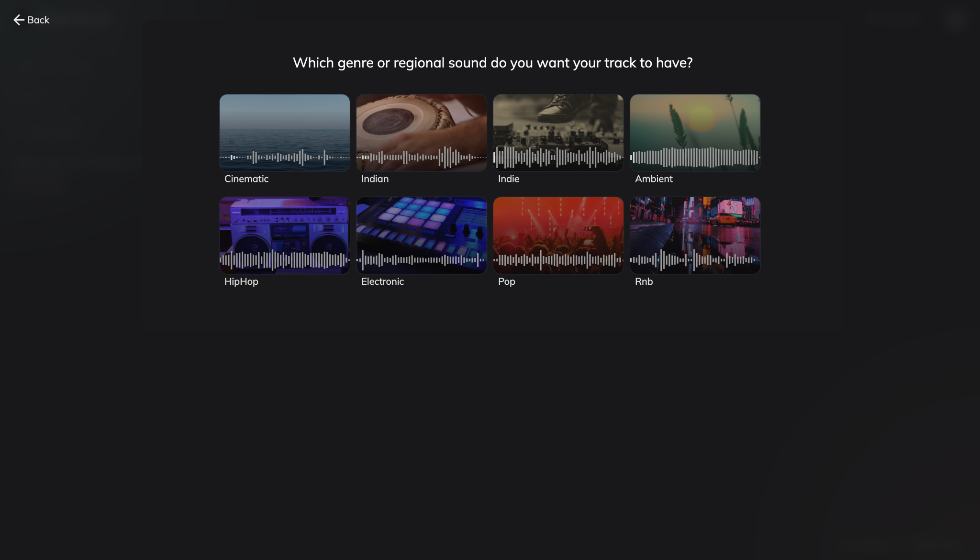
Task: Click the Rnb genre label
Action: pyautogui.click(x=644, y=281)
